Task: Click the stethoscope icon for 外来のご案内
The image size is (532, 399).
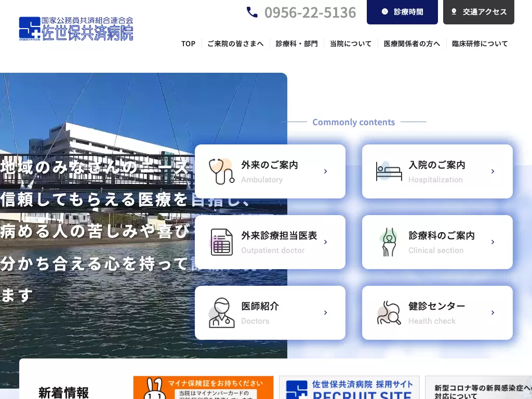Action: click(221, 171)
